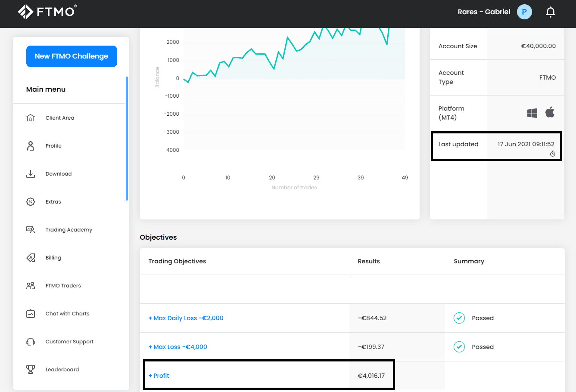Open the user avatar P menu
The height and width of the screenshot is (392, 576).
524,12
